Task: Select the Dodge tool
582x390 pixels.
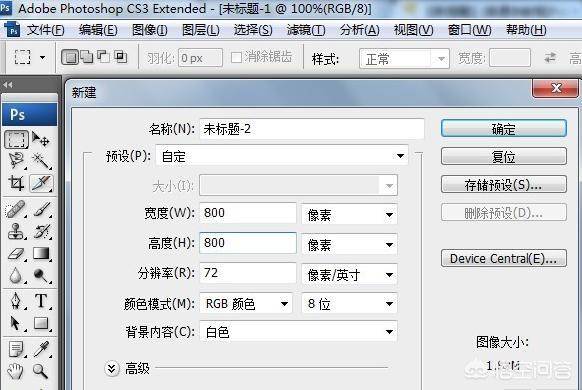Action: tap(41, 275)
